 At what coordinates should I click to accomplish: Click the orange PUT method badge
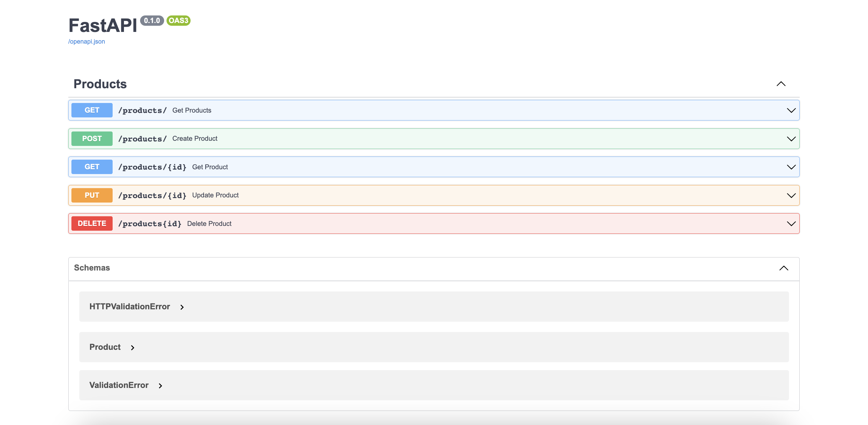pos(92,195)
